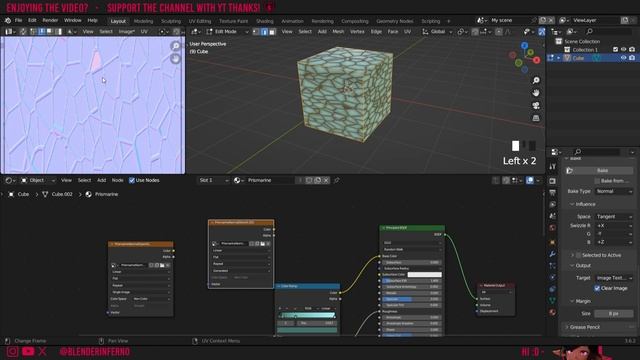Open the Physics properties tab icon
This screenshot has width=640, height=360.
553,277
